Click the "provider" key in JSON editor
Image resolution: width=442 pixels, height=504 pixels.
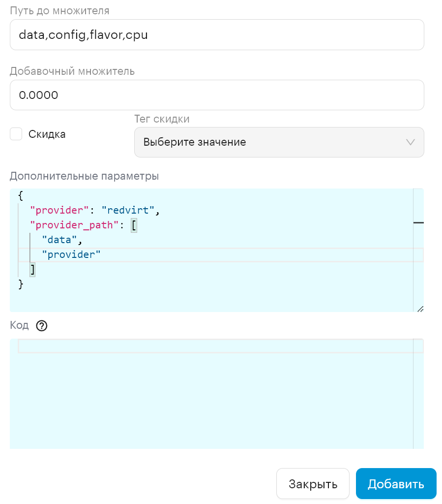[x=59, y=210]
